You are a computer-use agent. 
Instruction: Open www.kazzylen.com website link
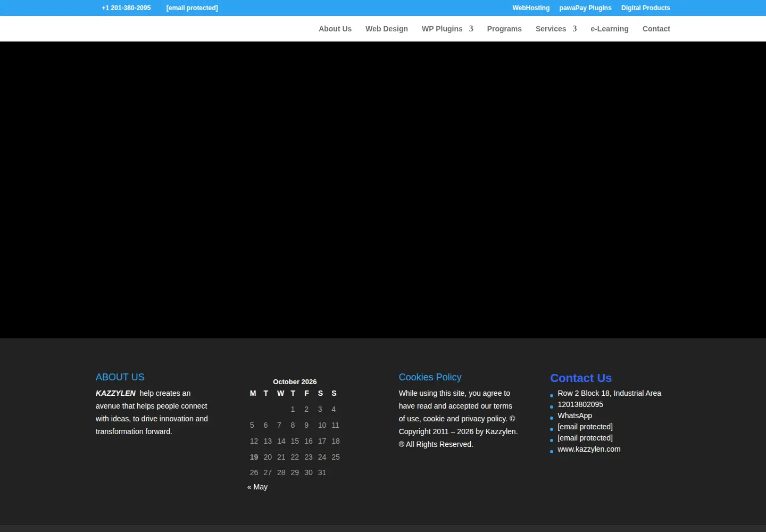pos(589,449)
